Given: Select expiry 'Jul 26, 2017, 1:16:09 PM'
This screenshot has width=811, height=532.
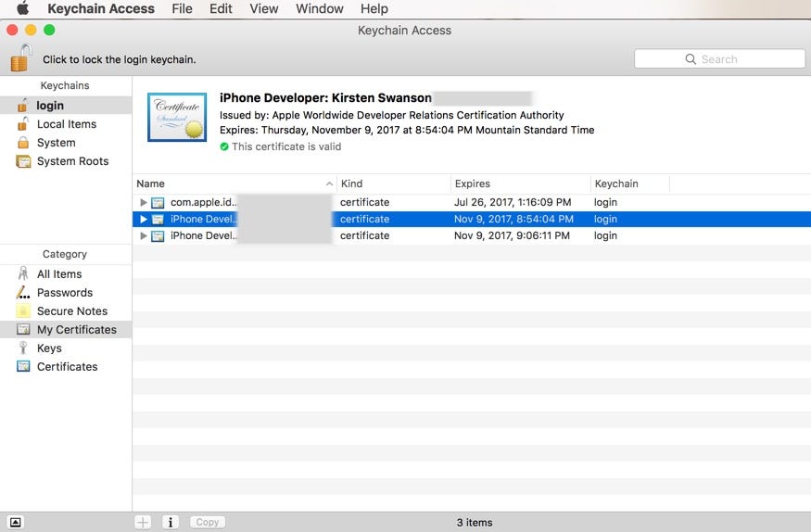Looking at the screenshot, I should point(513,202).
